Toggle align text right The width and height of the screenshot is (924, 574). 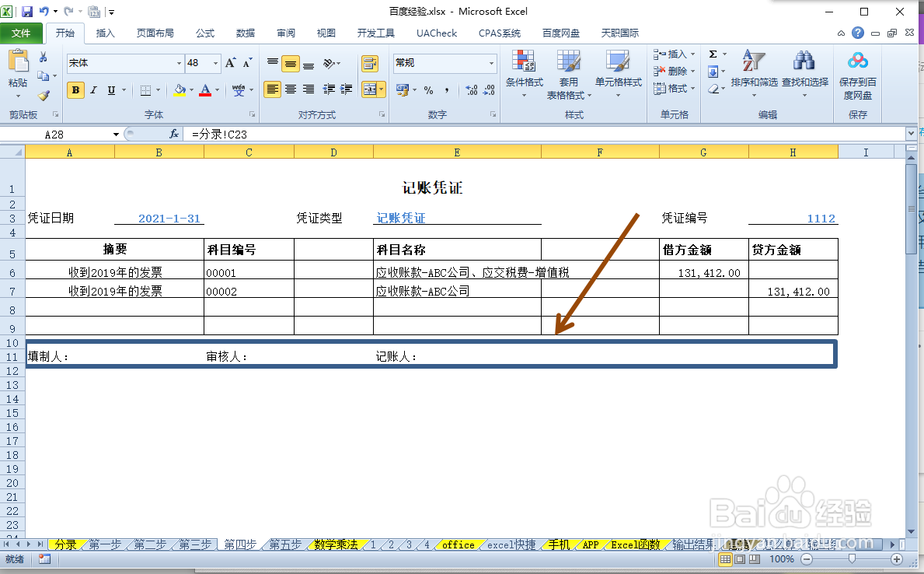[309, 89]
